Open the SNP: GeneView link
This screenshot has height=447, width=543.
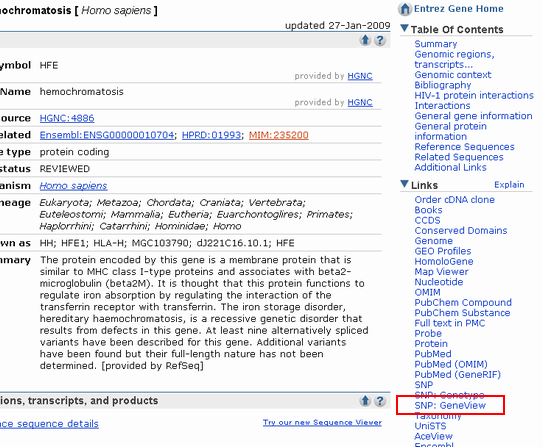pos(450,405)
